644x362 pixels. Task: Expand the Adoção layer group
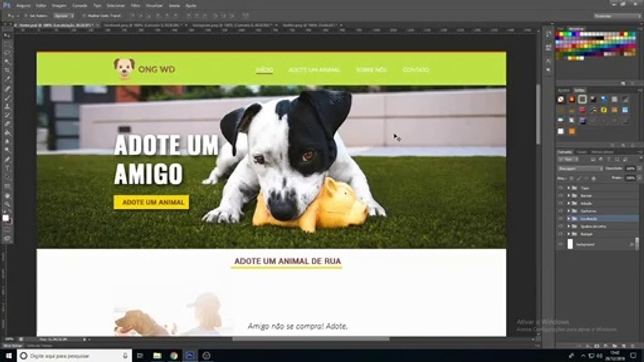point(568,203)
